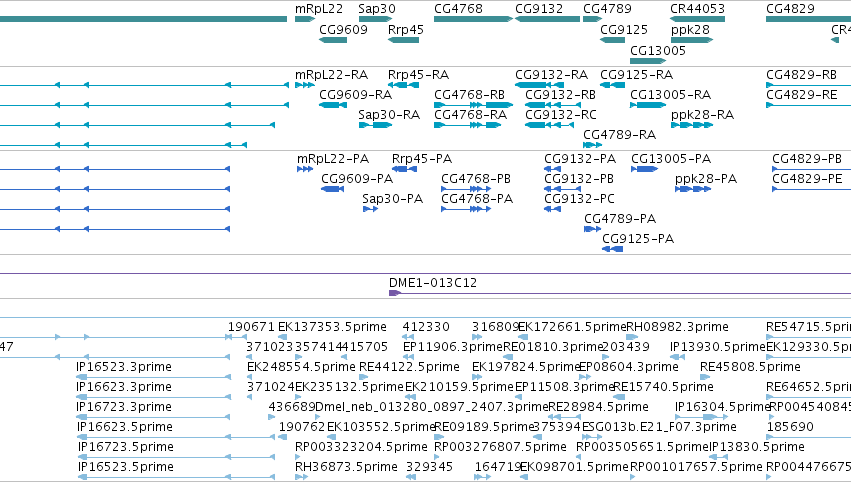Viewport: 851px width, 482px height.
Task: Open EST RH36873.5prime
Action: click(x=346, y=467)
